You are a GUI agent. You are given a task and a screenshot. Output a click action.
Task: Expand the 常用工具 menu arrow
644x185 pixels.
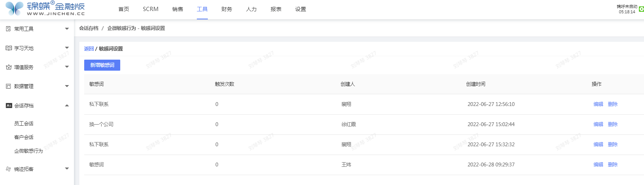tap(67, 29)
